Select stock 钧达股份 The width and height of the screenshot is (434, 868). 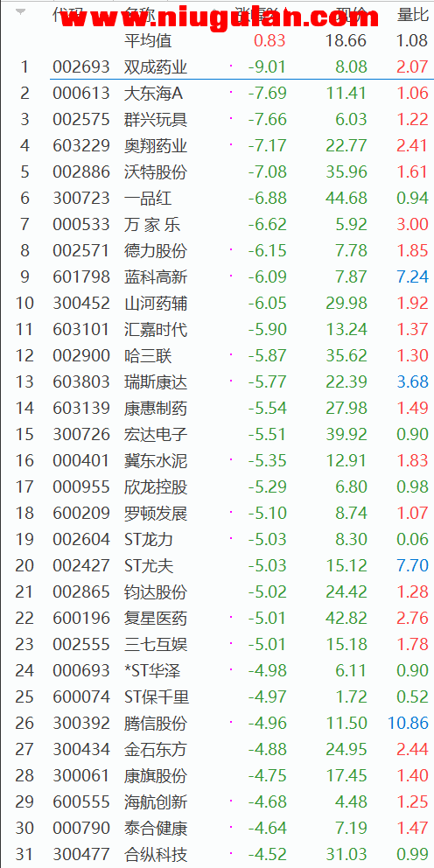pyautogui.click(x=156, y=591)
